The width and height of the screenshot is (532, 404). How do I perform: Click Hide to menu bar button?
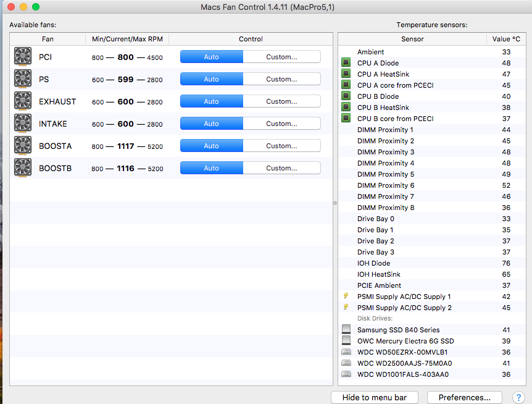tap(375, 397)
